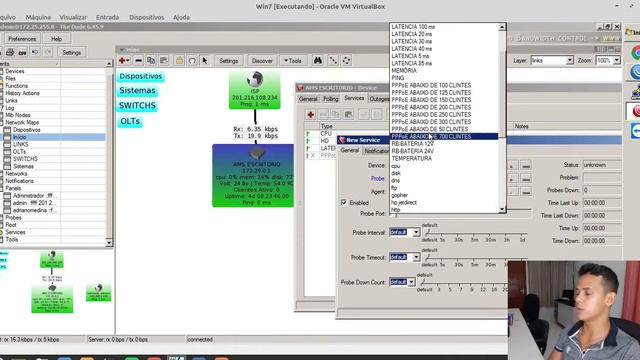Image resolution: width=640 pixels, height=360 pixels.
Task: Switch to the Outages tab in Device window
Action: click(379, 99)
